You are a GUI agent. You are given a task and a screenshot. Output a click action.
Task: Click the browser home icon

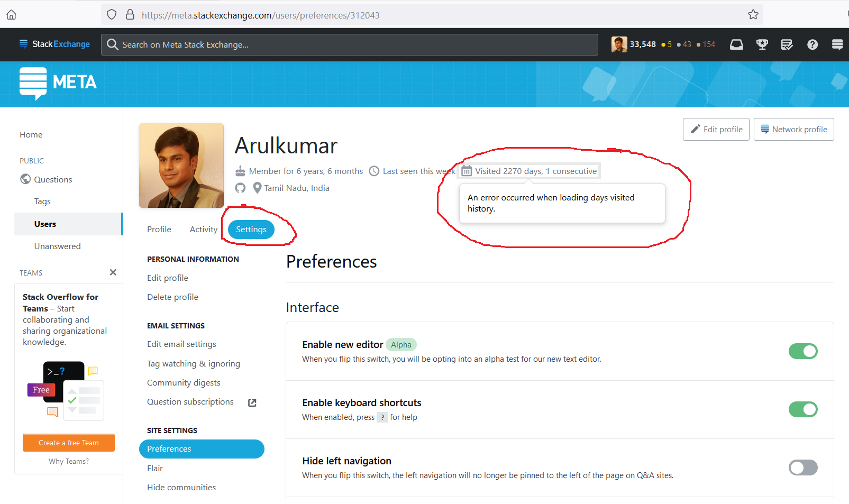(x=11, y=15)
